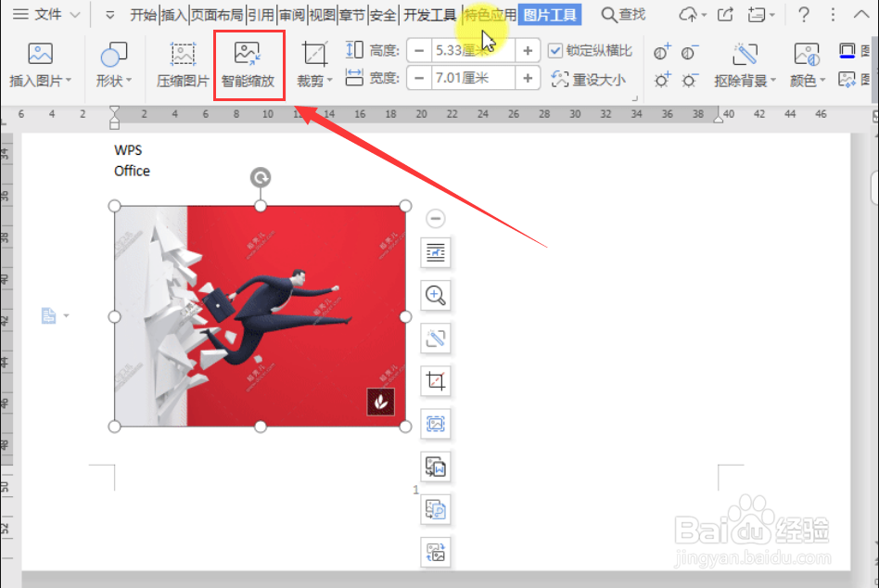Click the running businessman image
Screen dimensions: 879x588
(261, 316)
